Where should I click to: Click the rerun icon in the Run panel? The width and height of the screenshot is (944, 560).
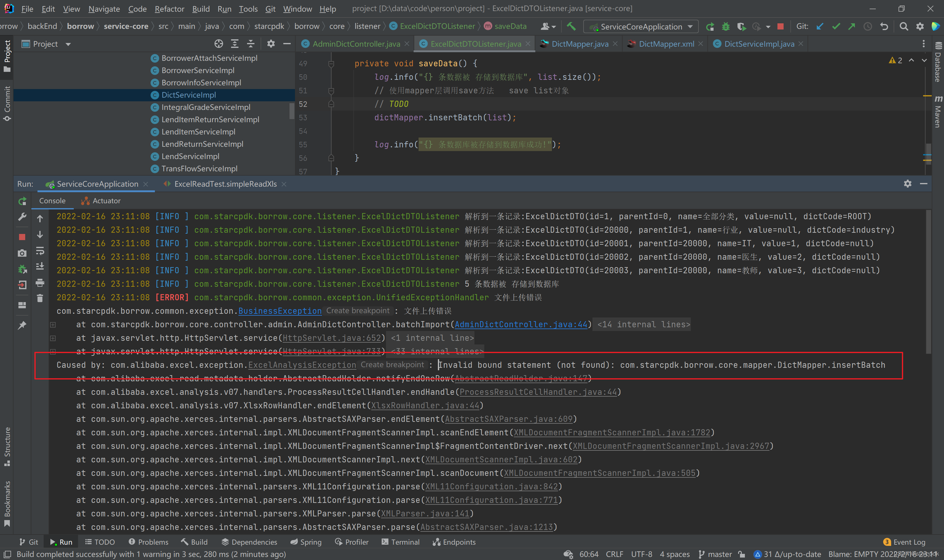click(22, 201)
